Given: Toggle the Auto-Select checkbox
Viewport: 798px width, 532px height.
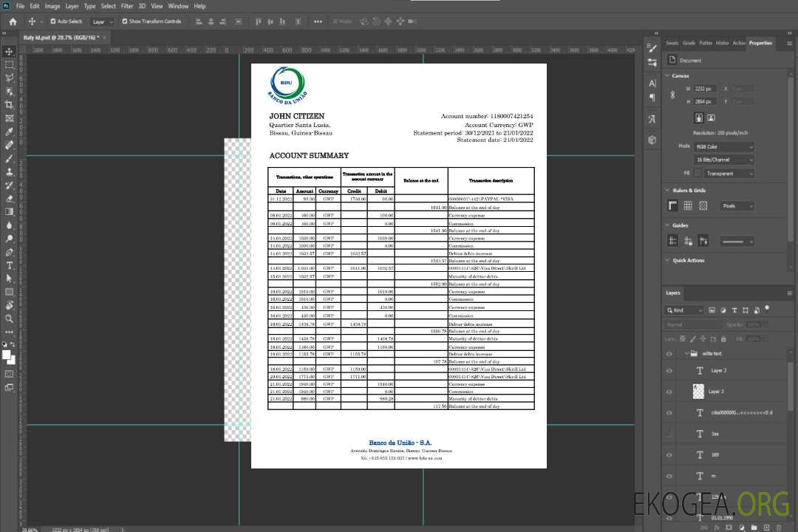Looking at the screenshot, I should (x=53, y=21).
